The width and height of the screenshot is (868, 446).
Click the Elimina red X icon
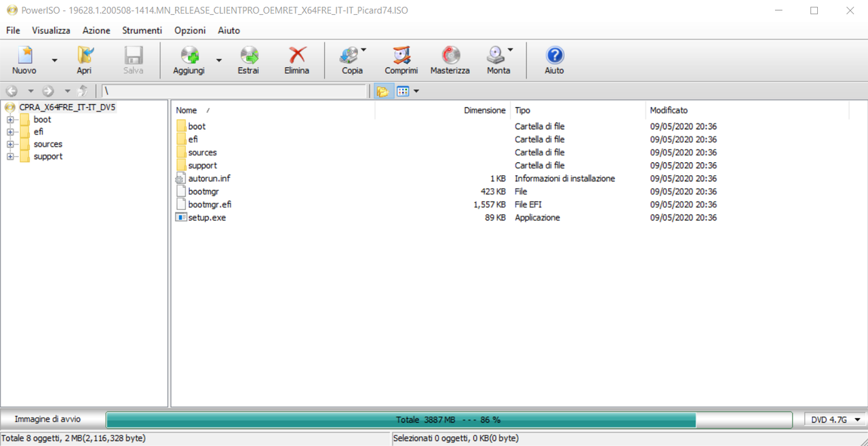[297, 56]
